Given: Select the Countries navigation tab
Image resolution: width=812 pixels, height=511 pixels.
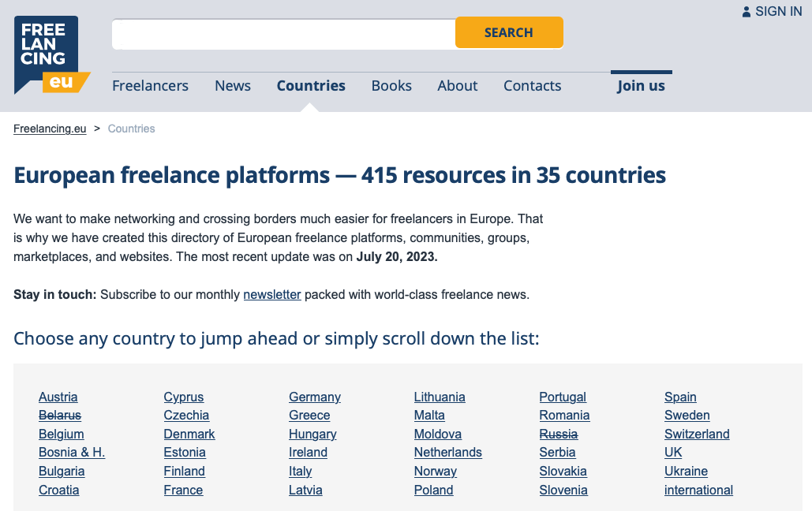Looking at the screenshot, I should click(x=311, y=86).
